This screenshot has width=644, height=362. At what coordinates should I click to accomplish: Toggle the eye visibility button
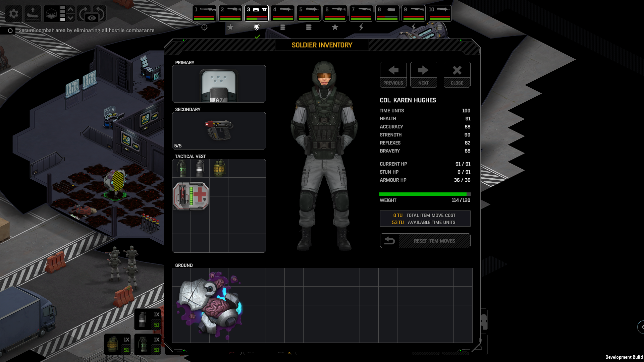(x=92, y=18)
